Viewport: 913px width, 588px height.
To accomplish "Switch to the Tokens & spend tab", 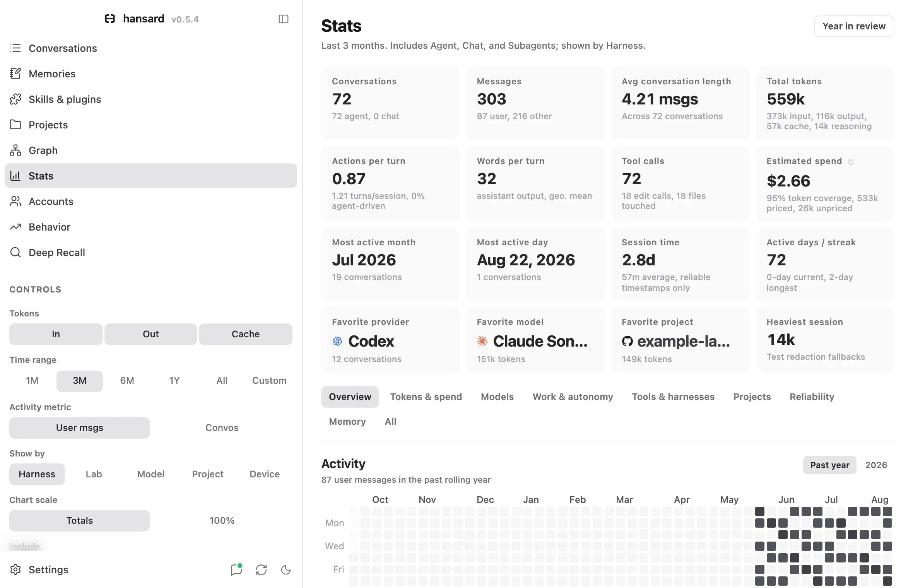I will (x=426, y=397).
